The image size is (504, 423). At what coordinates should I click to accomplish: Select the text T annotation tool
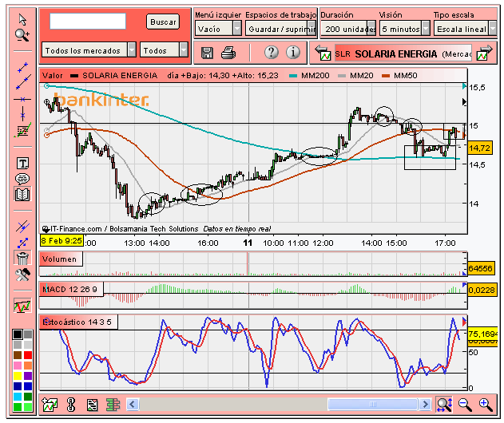(22, 164)
